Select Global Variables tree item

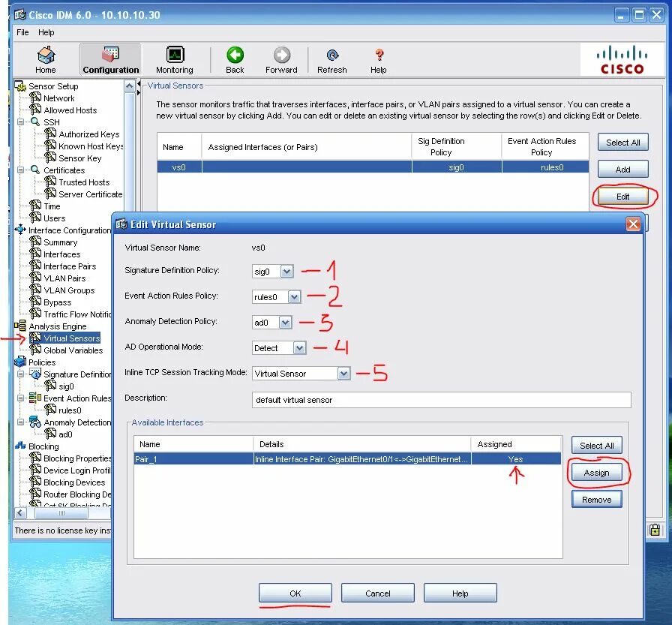coord(73,350)
